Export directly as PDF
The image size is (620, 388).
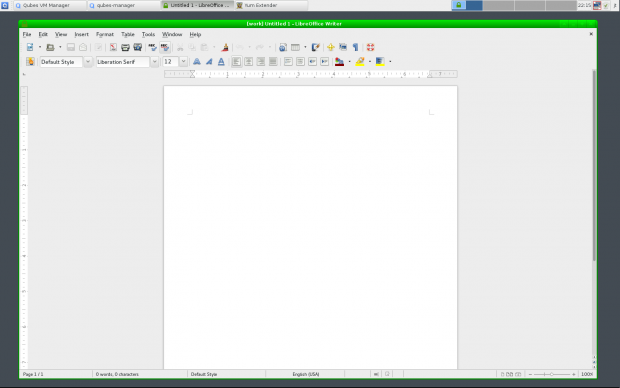tap(113, 47)
